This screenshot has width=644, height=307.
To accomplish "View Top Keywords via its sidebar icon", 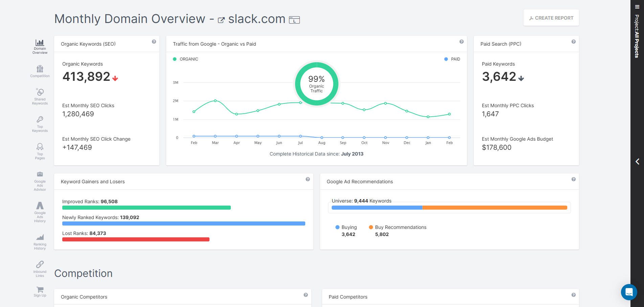I will click(x=40, y=124).
